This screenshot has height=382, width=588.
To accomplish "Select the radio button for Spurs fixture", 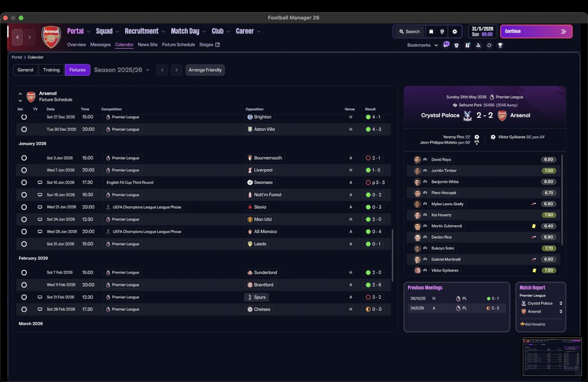I will (x=24, y=297).
